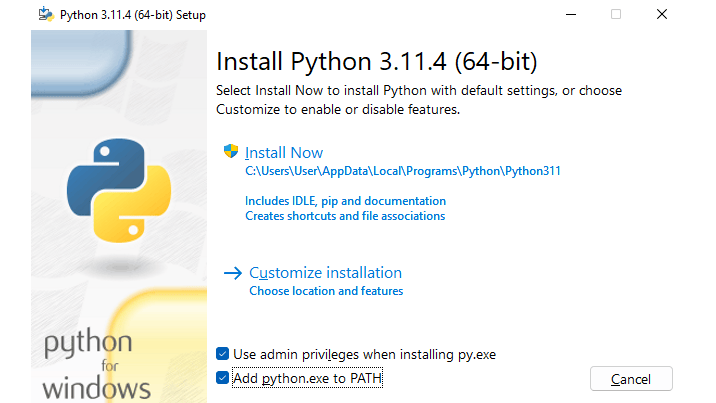The height and width of the screenshot is (403, 716).
Task: Click 'Creates shortcuts and file associations' text
Action: click(x=345, y=216)
